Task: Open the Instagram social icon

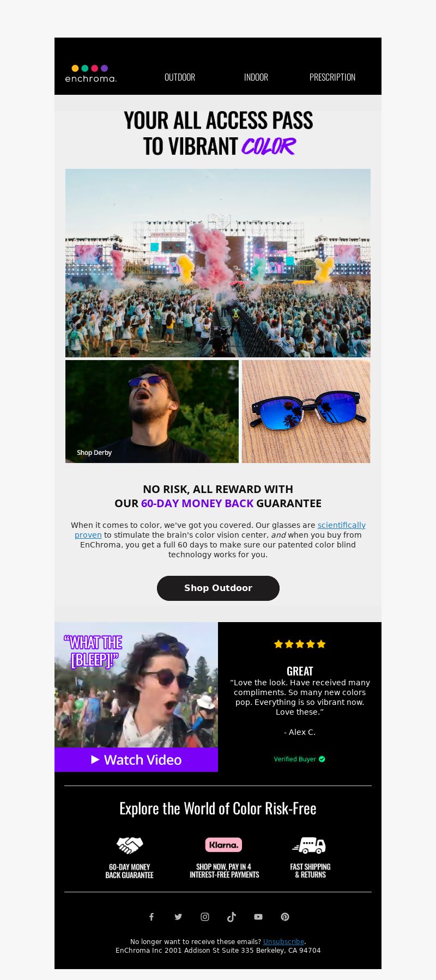Action: [205, 917]
